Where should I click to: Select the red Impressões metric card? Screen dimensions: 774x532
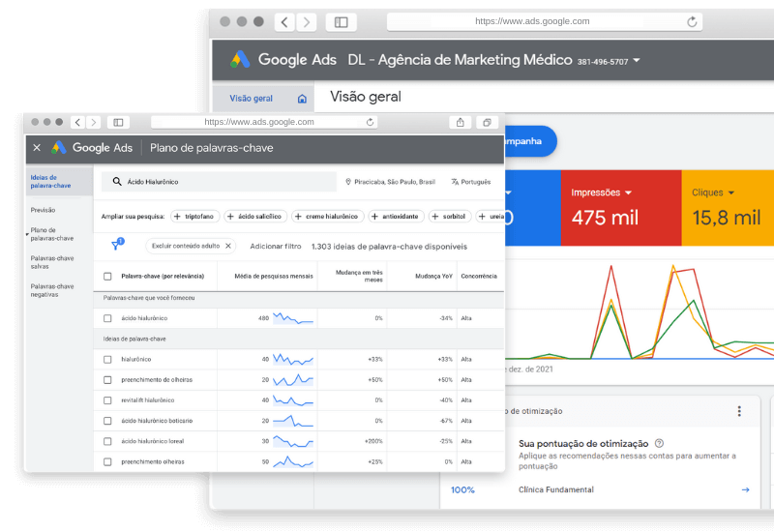(621, 208)
